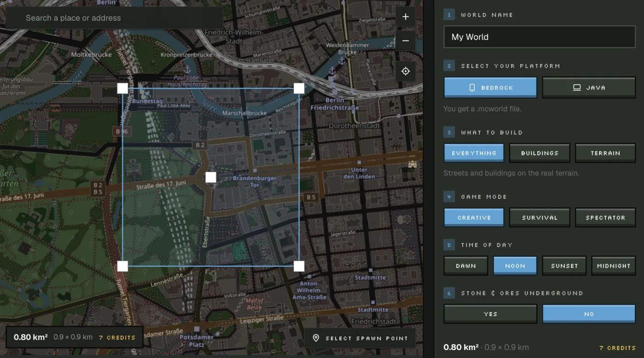644x358 pixels.
Task: Click the 0.80 km² area readout on the map
Action: point(30,337)
